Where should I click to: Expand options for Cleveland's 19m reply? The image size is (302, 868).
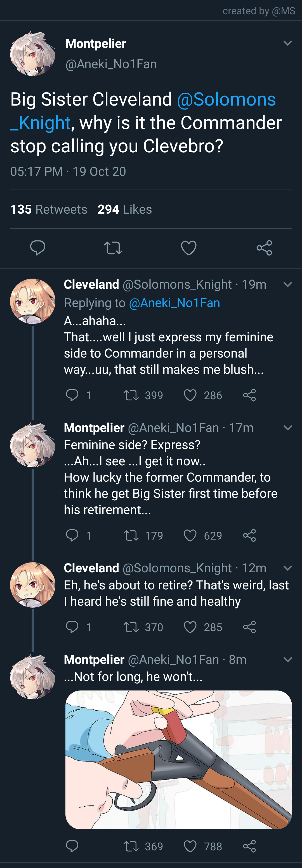287,284
